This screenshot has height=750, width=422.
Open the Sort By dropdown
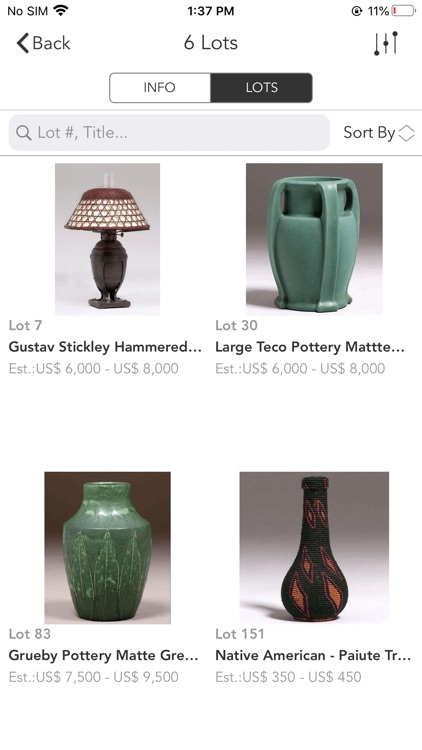(x=378, y=132)
